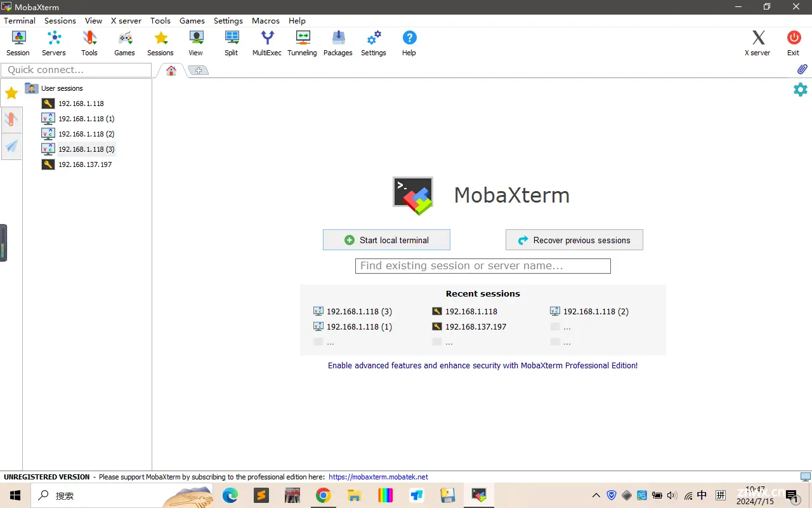Open recent session 192.168.1.118 (2)
This screenshot has height=508, width=812.
point(589,312)
